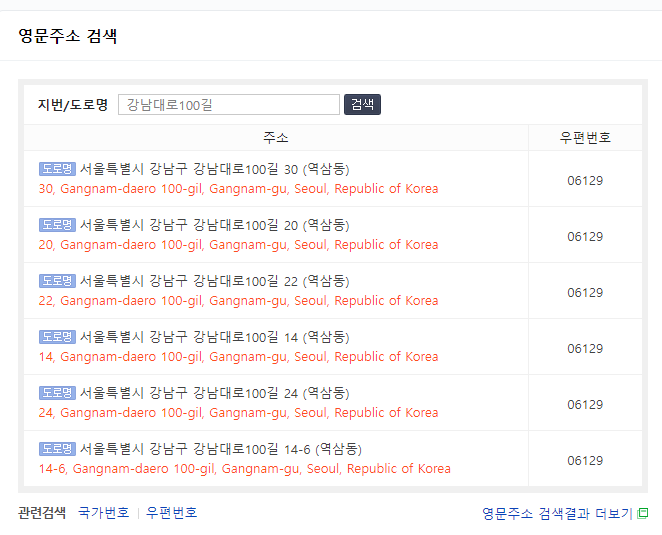Click the external link icon beside 더보기
This screenshot has width=662, height=535.
pos(643,513)
